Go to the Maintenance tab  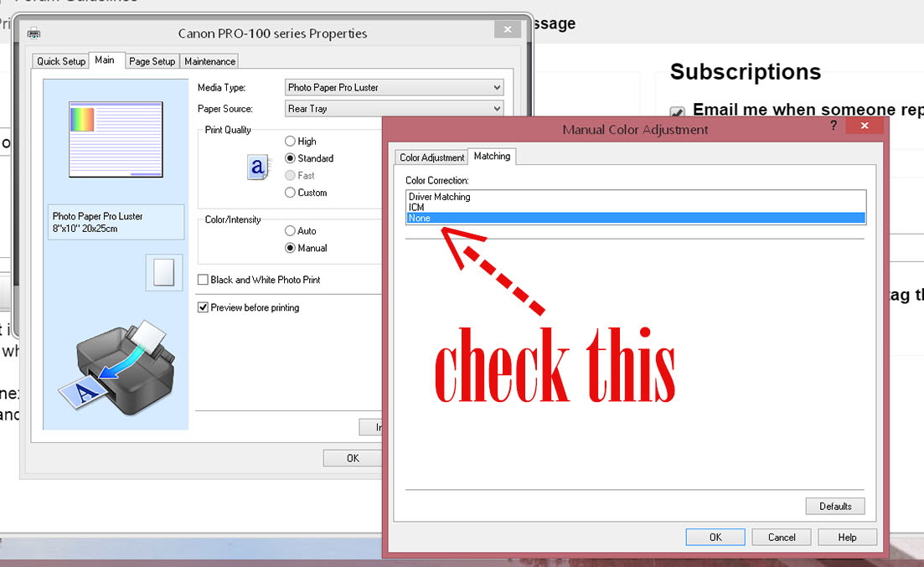point(209,61)
